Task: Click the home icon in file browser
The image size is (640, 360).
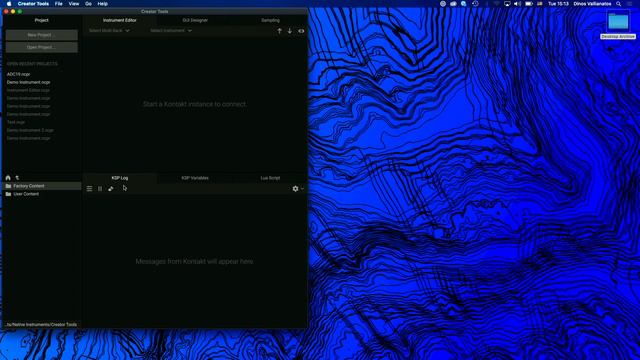Action: (x=8, y=178)
